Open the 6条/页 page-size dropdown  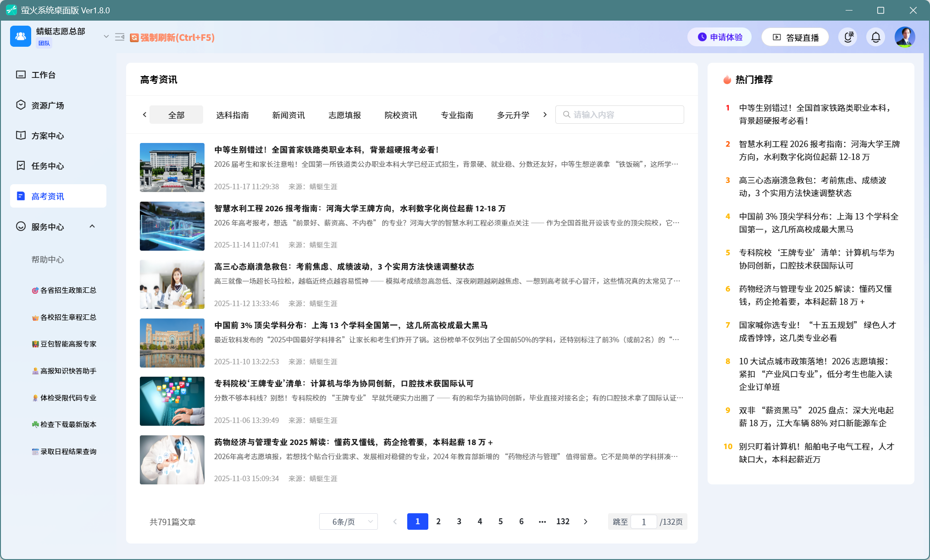click(x=348, y=522)
